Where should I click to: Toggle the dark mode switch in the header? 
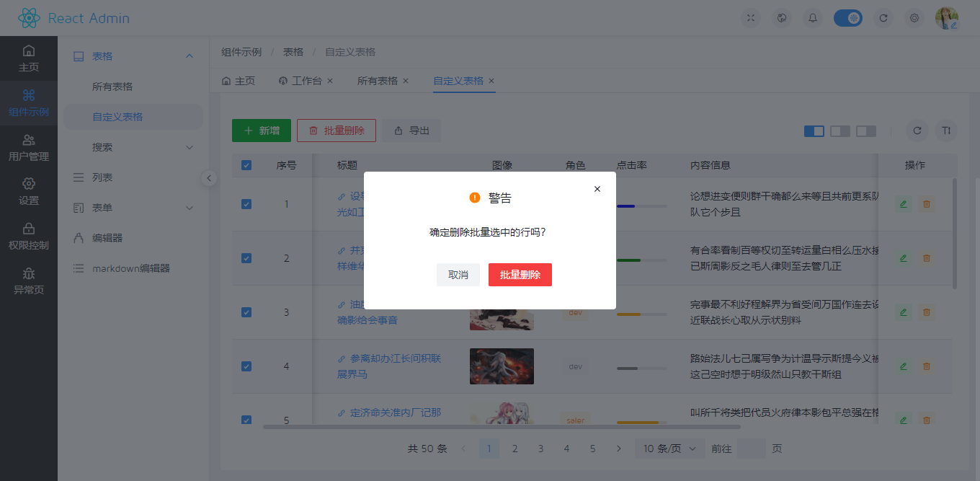(848, 17)
